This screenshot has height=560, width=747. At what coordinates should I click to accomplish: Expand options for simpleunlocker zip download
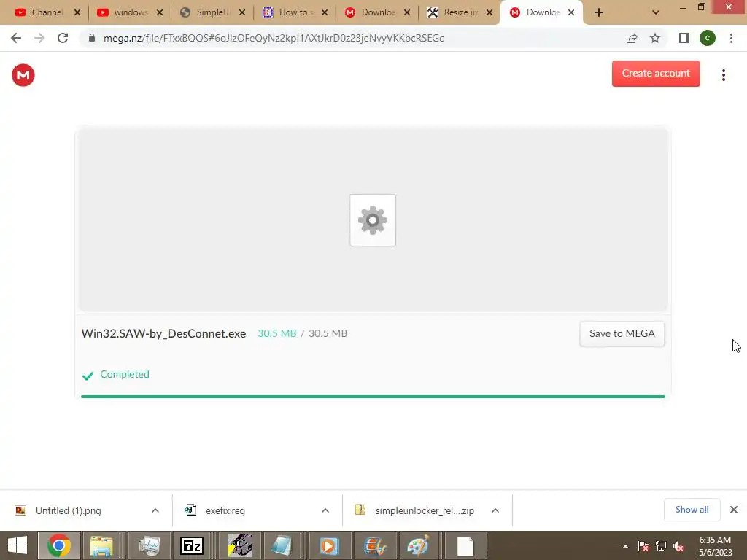[x=495, y=510]
